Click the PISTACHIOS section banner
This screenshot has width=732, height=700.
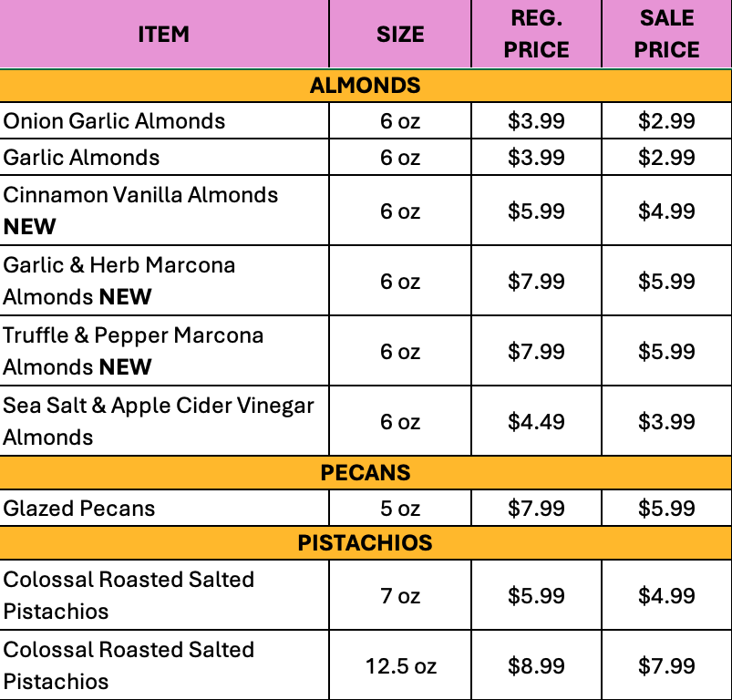point(366,542)
